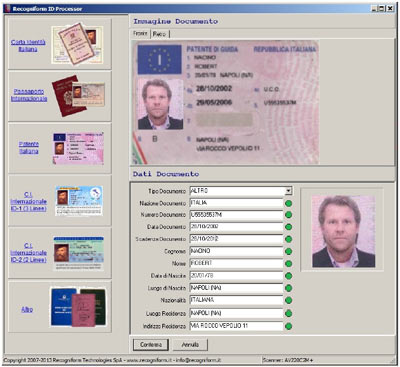400x367 pixels.
Task: Click the red passport thumbnail image
Action: 78,95
